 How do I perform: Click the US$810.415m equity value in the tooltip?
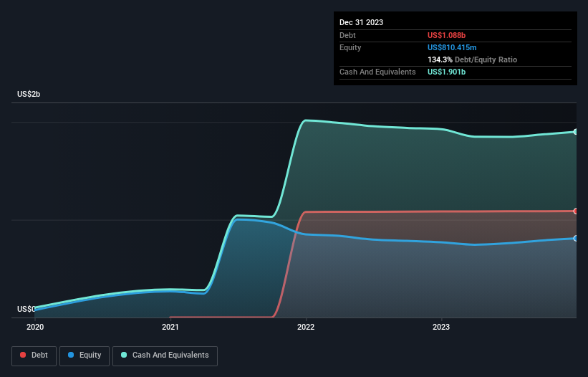pos(452,47)
